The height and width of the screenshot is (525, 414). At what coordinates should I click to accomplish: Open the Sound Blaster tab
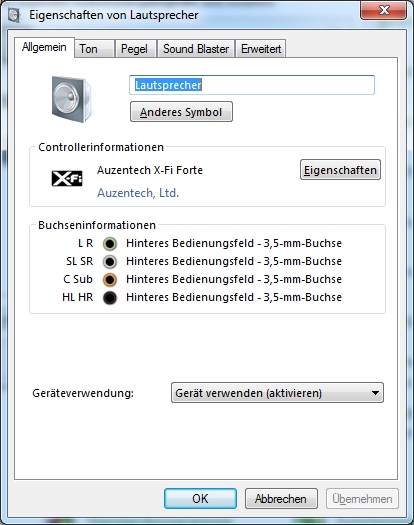coord(196,49)
